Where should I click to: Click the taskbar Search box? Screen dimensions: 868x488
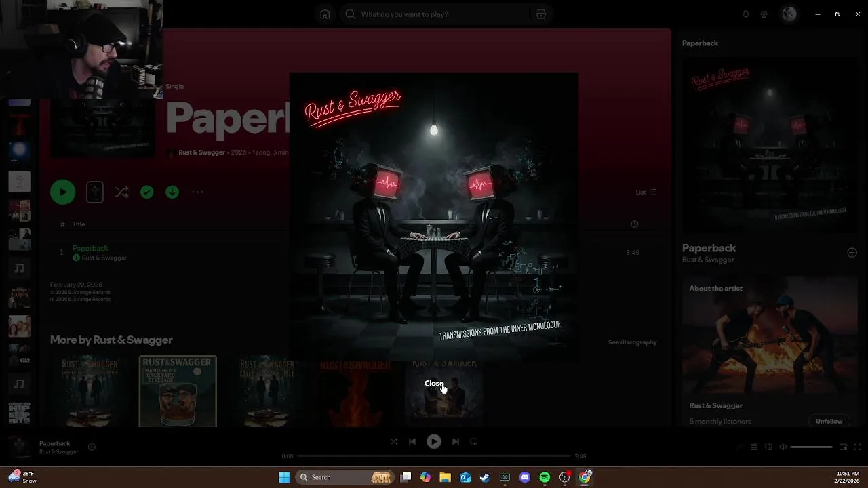[x=346, y=477]
